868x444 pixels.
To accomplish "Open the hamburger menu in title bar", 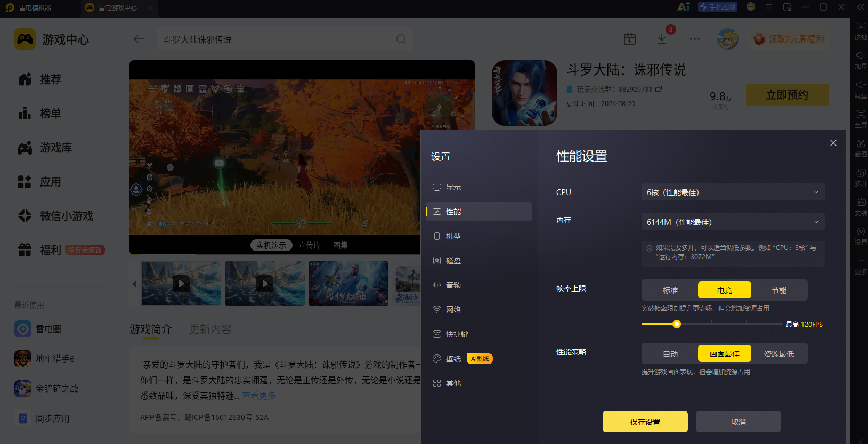I will click(769, 7).
